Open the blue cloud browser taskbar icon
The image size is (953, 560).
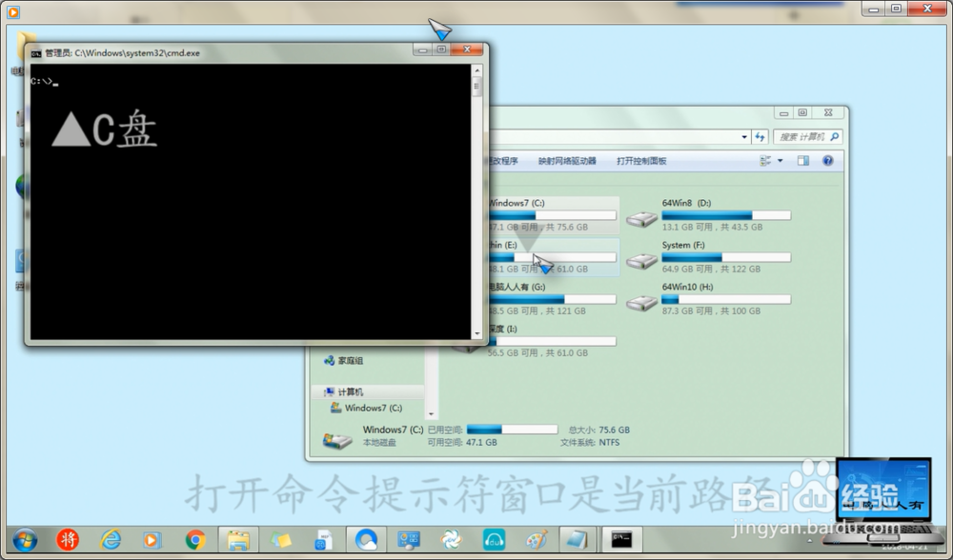[366, 539]
